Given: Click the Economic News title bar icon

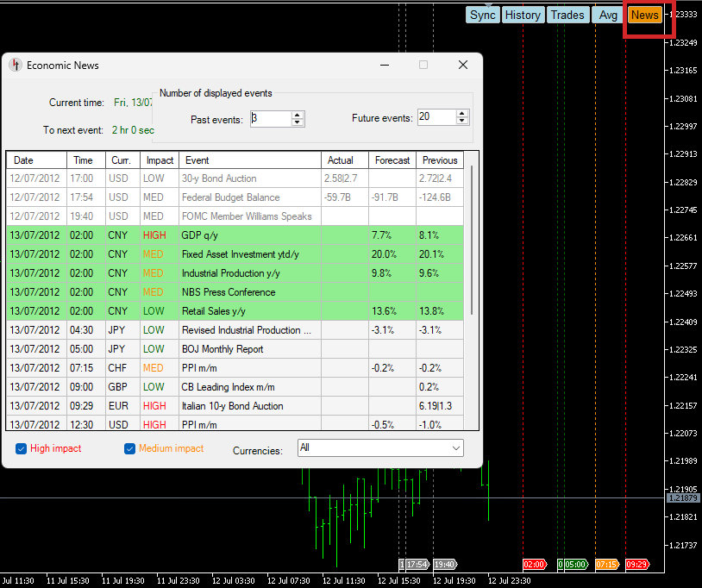Looking at the screenshot, I should click(16, 65).
